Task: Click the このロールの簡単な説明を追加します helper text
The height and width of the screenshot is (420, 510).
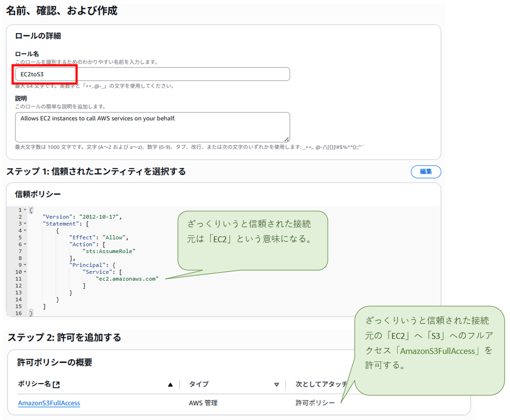Action: [60, 107]
